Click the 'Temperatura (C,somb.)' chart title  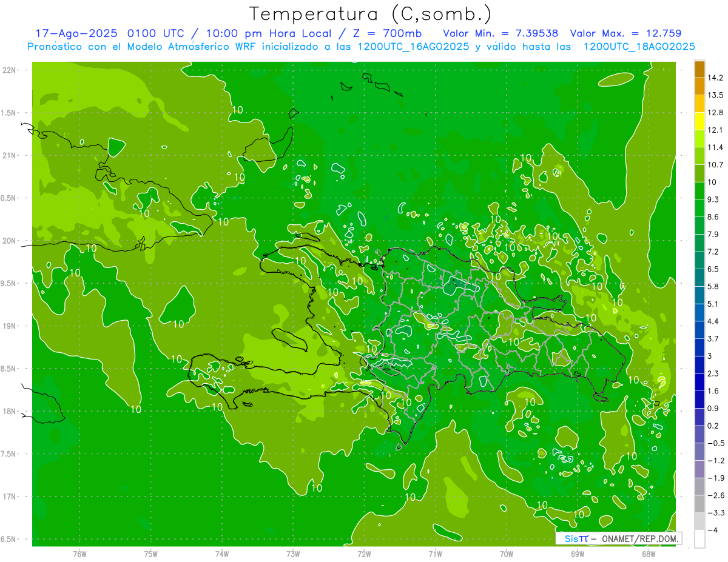point(371,14)
